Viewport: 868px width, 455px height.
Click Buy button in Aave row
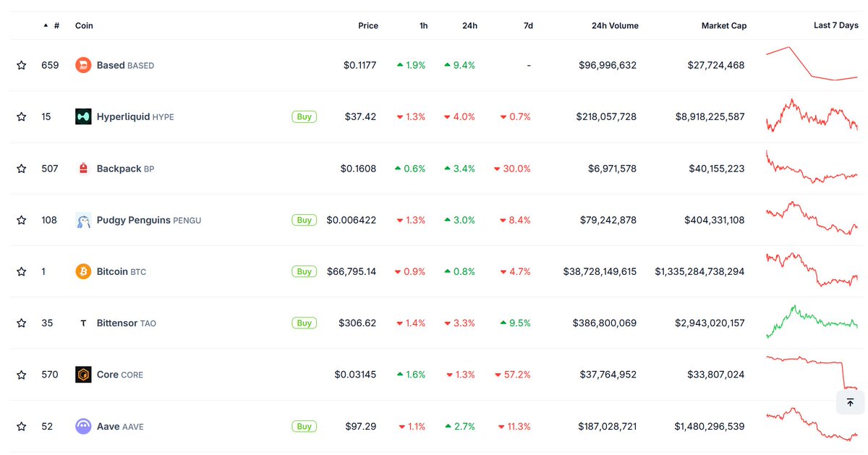pos(305,427)
